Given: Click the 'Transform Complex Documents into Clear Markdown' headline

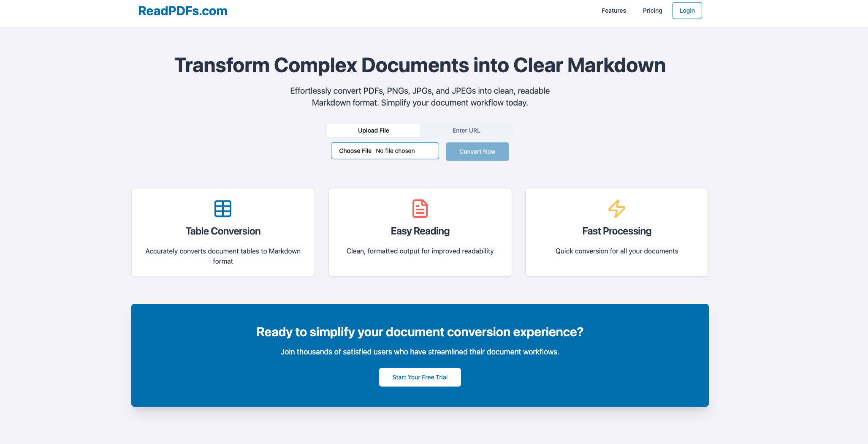Looking at the screenshot, I should (420, 65).
